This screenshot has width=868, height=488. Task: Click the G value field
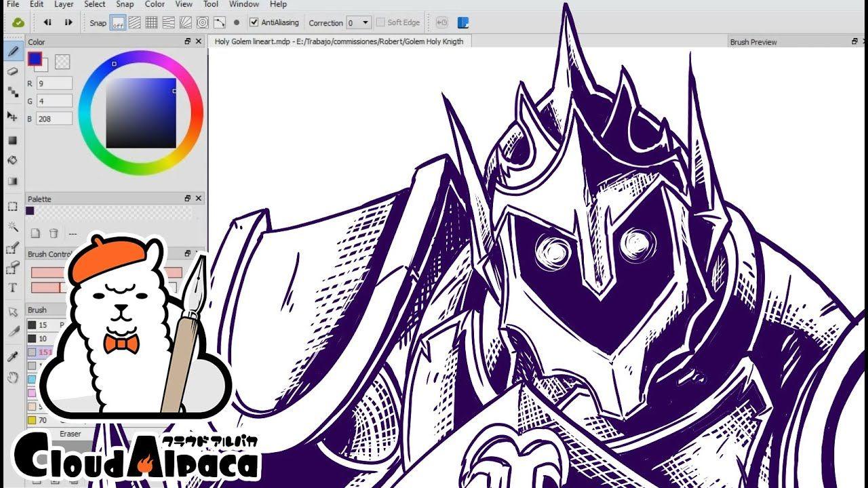[54, 101]
